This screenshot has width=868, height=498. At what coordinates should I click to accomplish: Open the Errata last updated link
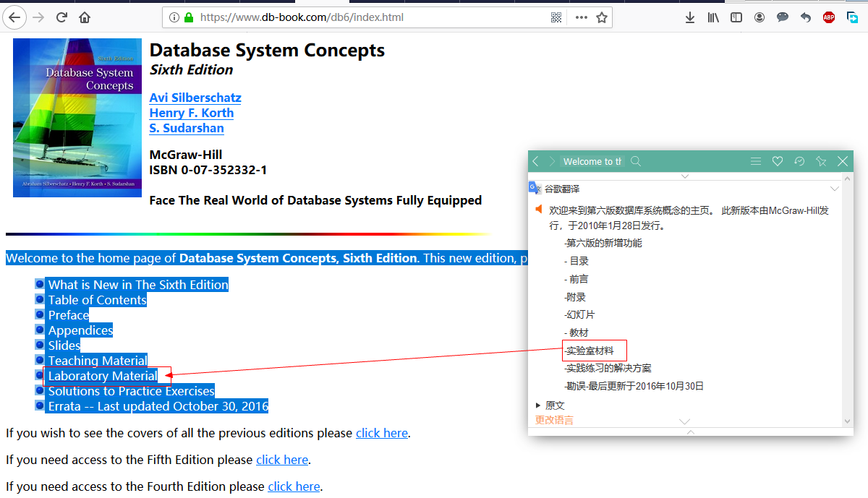pyautogui.click(x=158, y=406)
